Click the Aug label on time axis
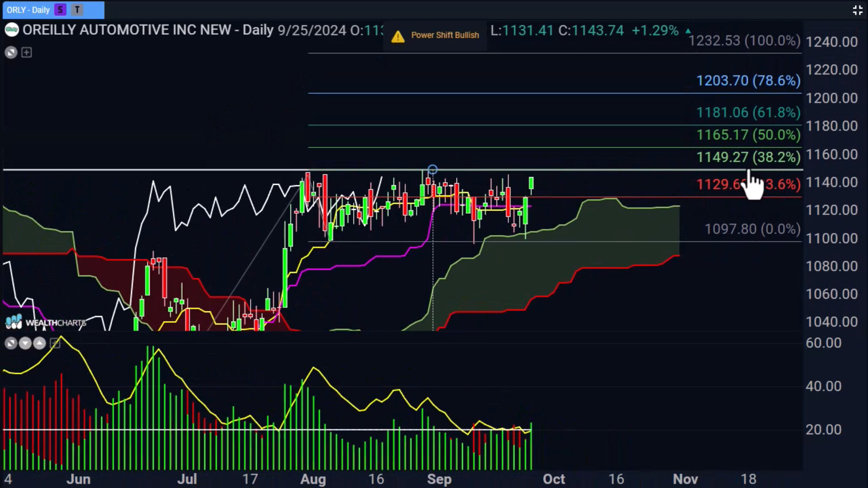Screen dimensions: 868x488 [x=313, y=479]
